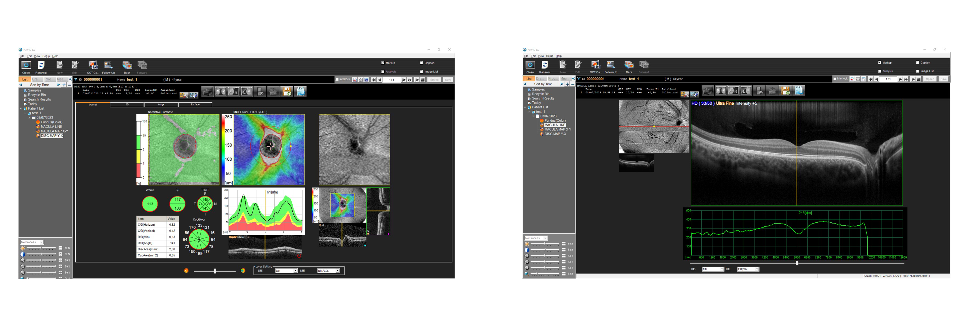Click the slider handle under the thickness graph
The width and height of the screenshot is (980, 326).
pyautogui.click(x=797, y=263)
